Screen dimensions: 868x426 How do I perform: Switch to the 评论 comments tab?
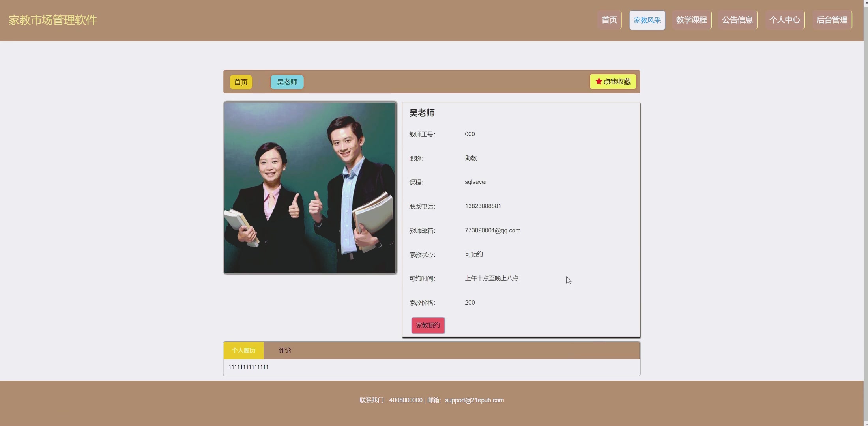click(x=284, y=350)
